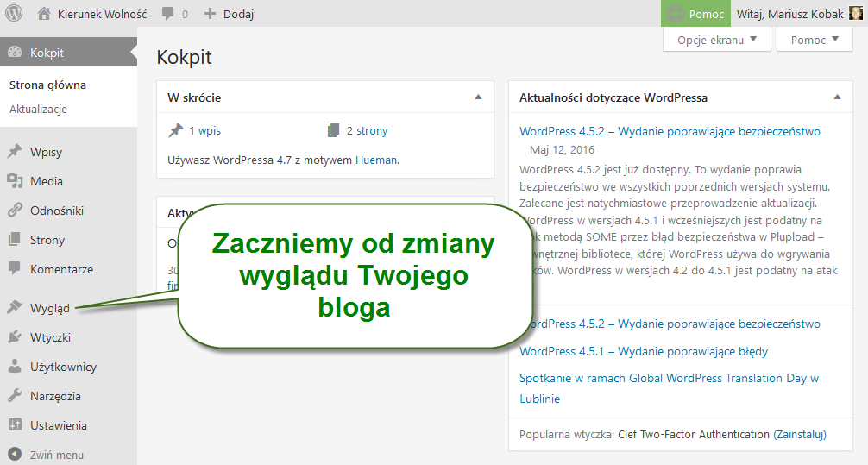Open the Odnośniki menu label
868x465 pixels.
(x=57, y=211)
